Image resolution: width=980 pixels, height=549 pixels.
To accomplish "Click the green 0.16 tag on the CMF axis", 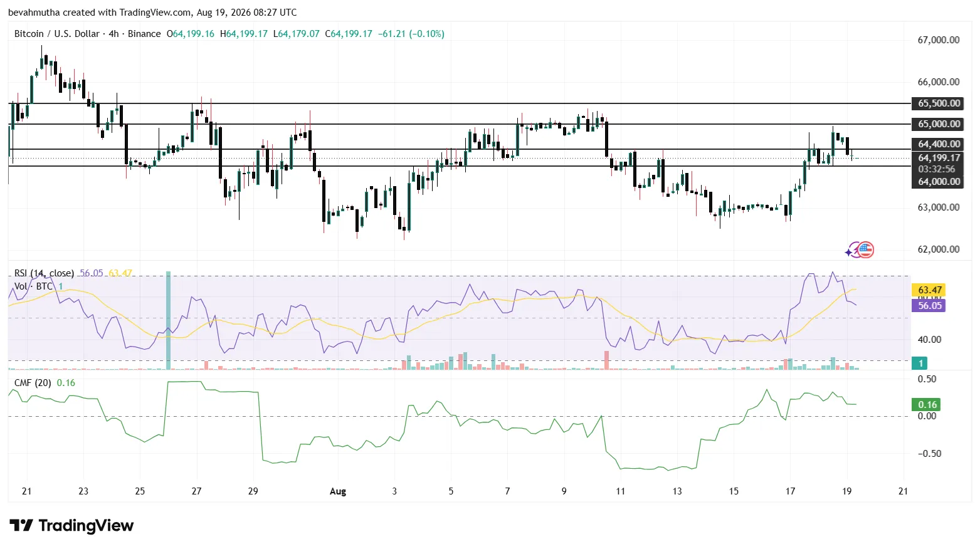I will [x=927, y=405].
